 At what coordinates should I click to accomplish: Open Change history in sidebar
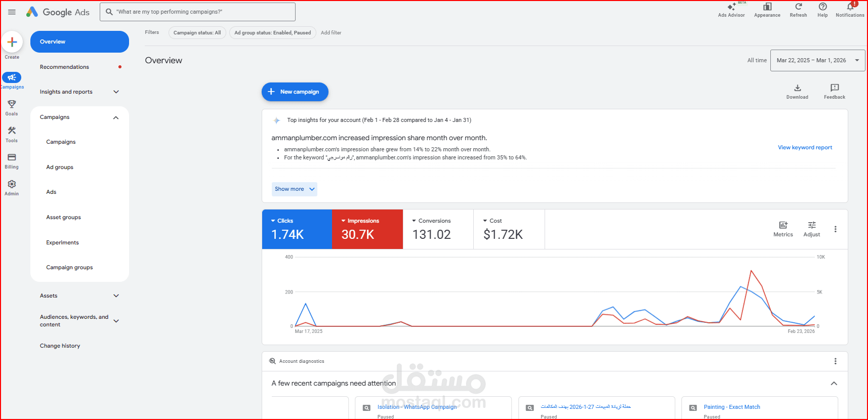[60, 346]
